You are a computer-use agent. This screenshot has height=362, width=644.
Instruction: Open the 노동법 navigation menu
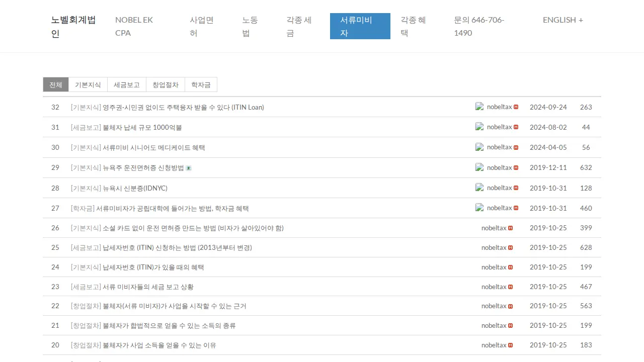254,26
